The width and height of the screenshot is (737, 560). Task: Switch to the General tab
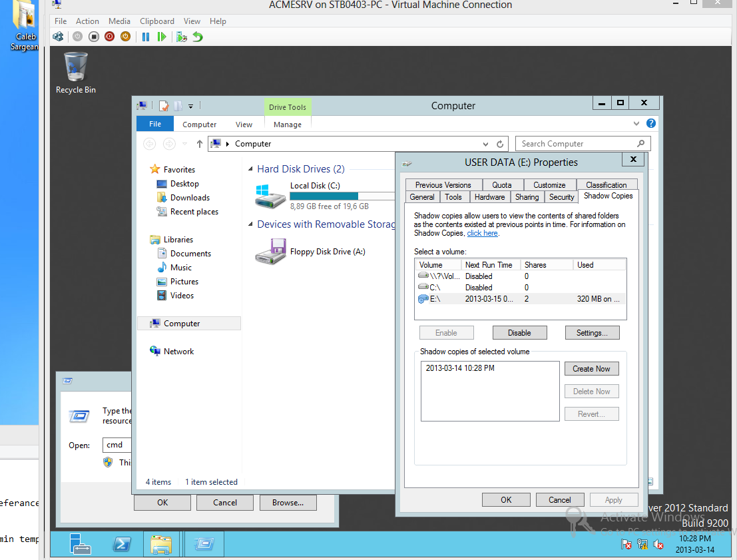point(422,197)
